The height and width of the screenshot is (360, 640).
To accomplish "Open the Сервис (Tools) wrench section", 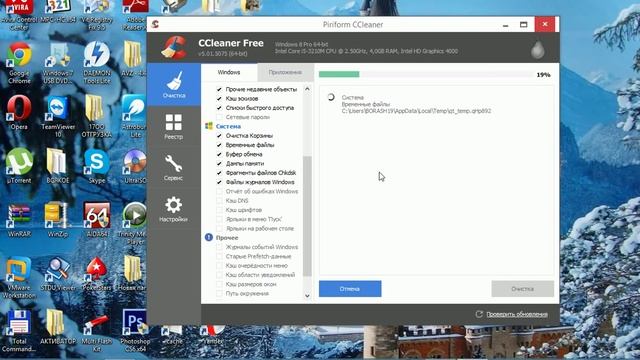I will click(174, 167).
